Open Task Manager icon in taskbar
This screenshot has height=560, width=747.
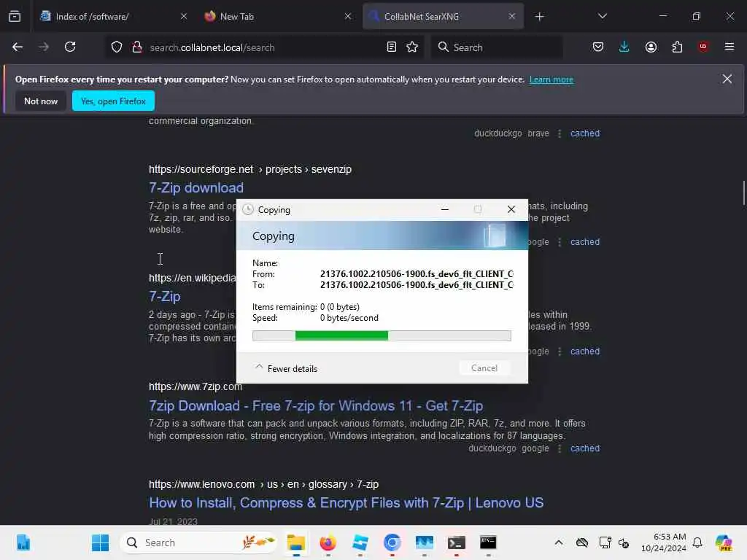click(425, 542)
